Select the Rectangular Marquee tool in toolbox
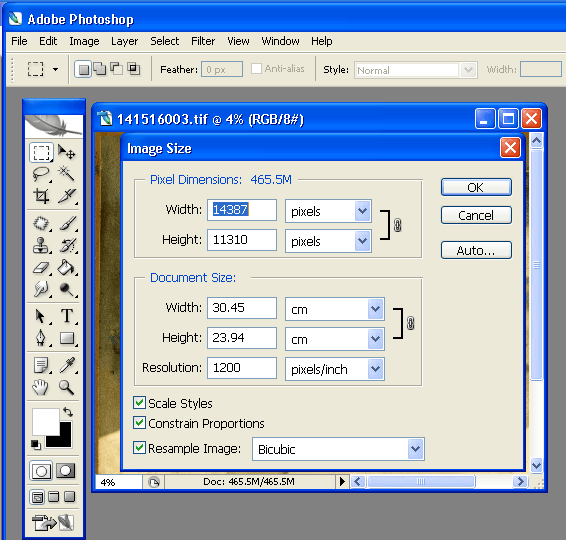Screen dimensions: 566x540 click(x=41, y=152)
